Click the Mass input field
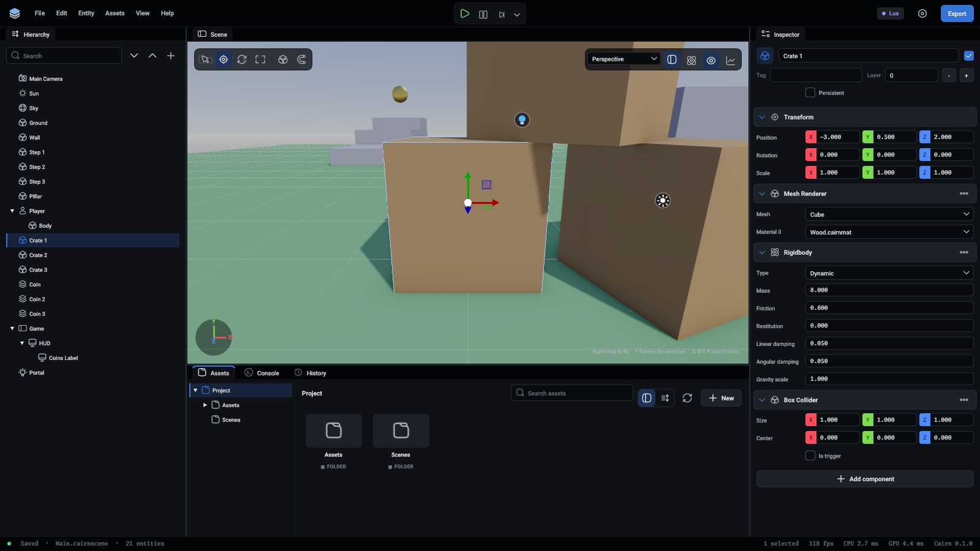980x551 pixels. point(889,290)
